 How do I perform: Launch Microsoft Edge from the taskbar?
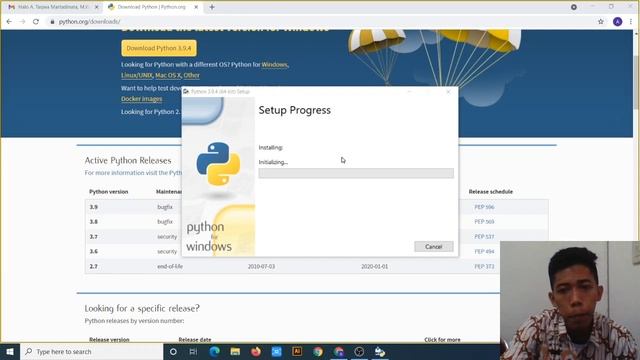click(x=214, y=351)
